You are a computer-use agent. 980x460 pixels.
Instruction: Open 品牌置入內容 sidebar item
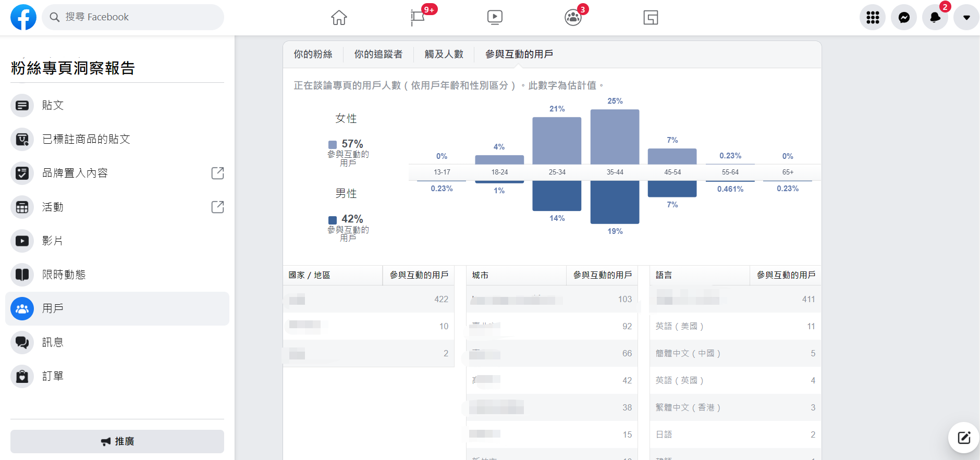(x=117, y=173)
